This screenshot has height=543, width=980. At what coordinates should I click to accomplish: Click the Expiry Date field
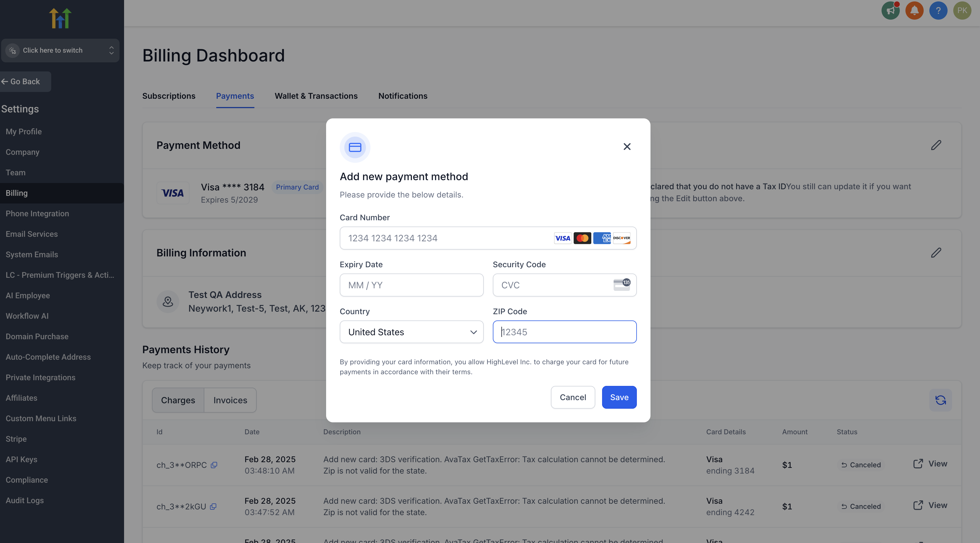pos(411,285)
